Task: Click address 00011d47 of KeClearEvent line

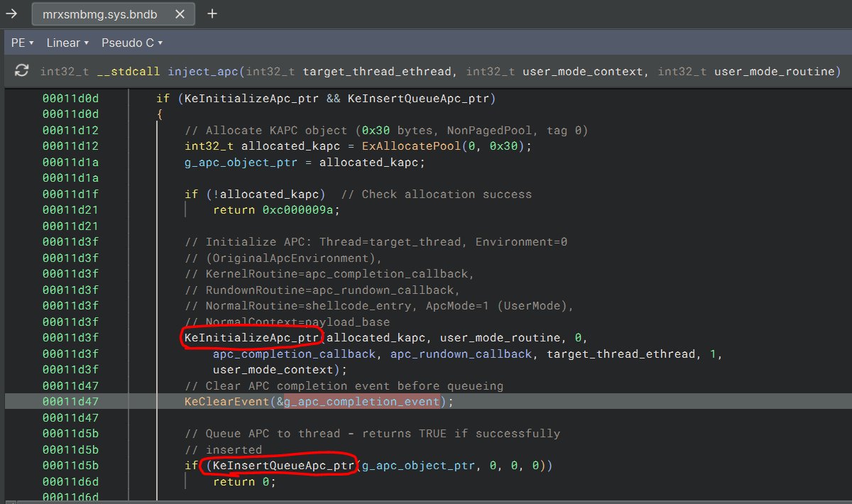Action: pyautogui.click(x=70, y=402)
